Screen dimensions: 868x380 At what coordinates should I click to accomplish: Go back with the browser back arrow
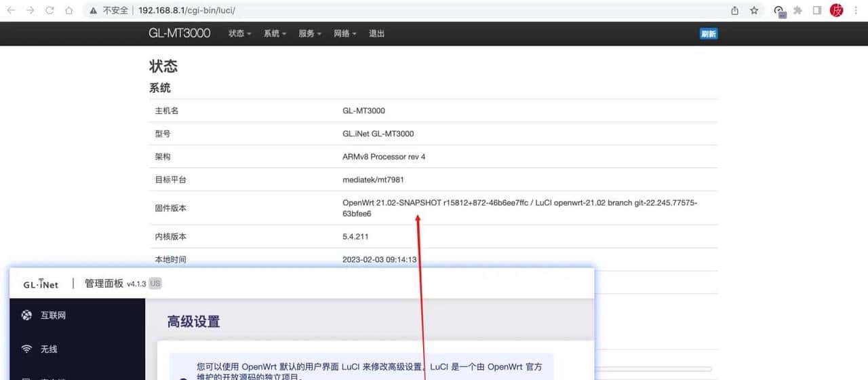[11, 11]
